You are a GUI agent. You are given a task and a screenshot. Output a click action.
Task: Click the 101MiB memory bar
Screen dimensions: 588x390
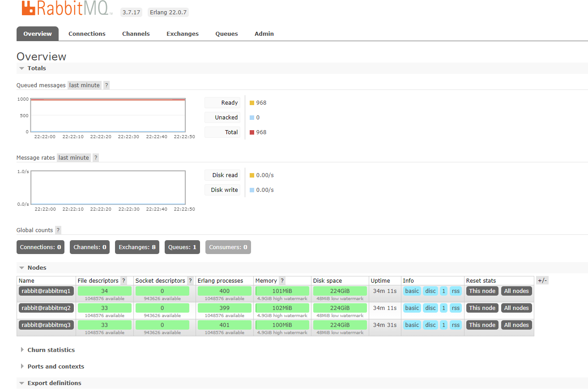[282, 291]
